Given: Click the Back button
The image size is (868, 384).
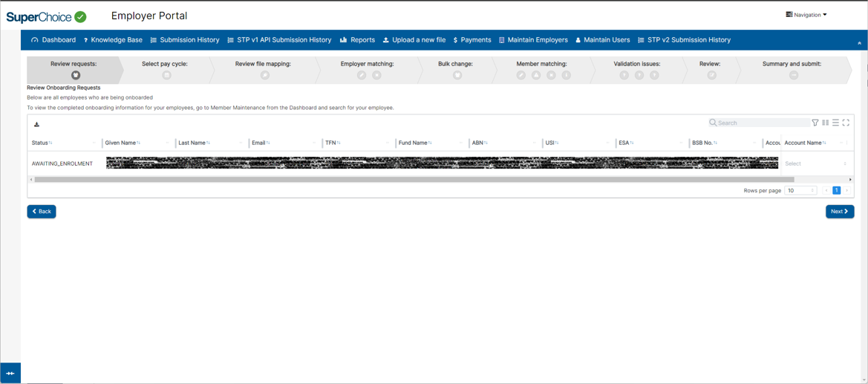Looking at the screenshot, I should (x=42, y=212).
